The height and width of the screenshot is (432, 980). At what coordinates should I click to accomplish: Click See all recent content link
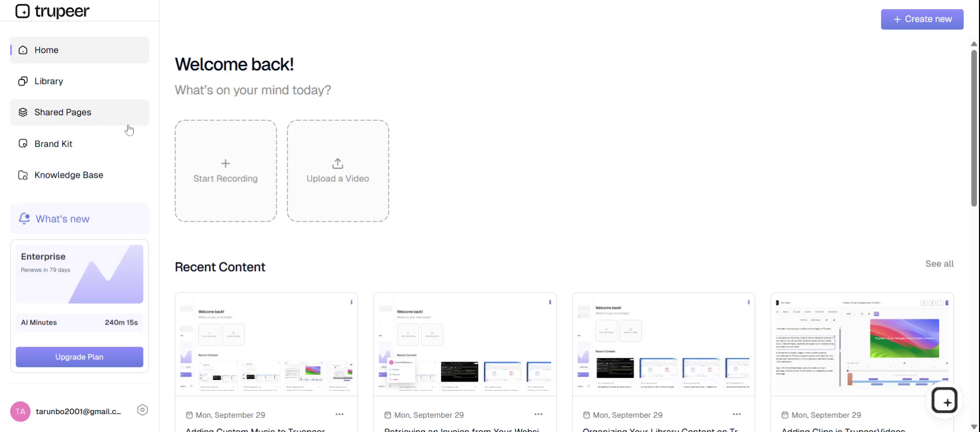940,264
